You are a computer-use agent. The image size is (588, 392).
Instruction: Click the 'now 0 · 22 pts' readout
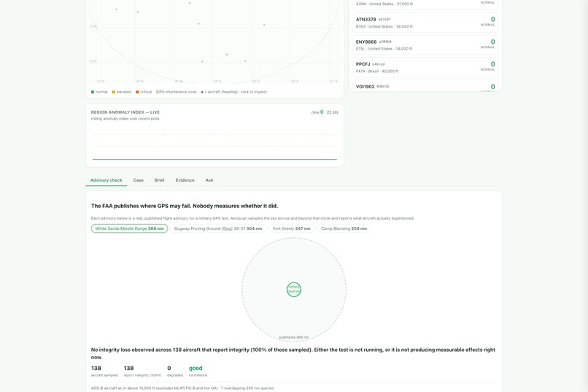coord(325,112)
